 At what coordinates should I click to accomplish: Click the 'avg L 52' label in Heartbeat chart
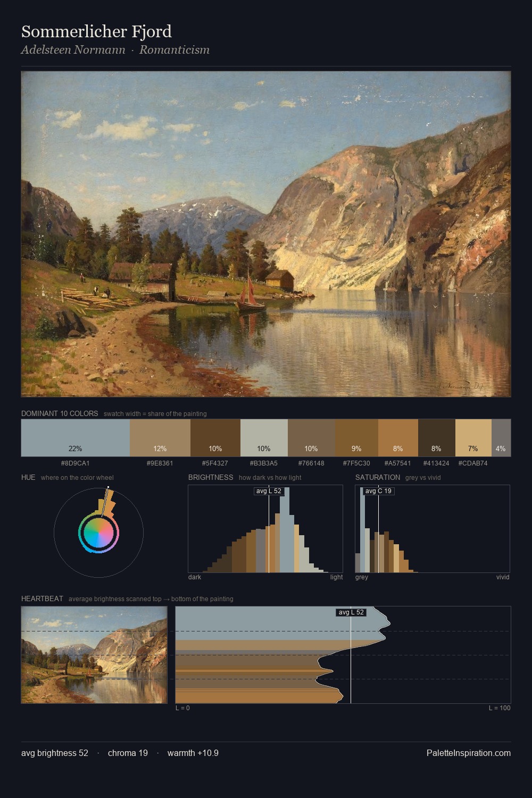point(351,612)
